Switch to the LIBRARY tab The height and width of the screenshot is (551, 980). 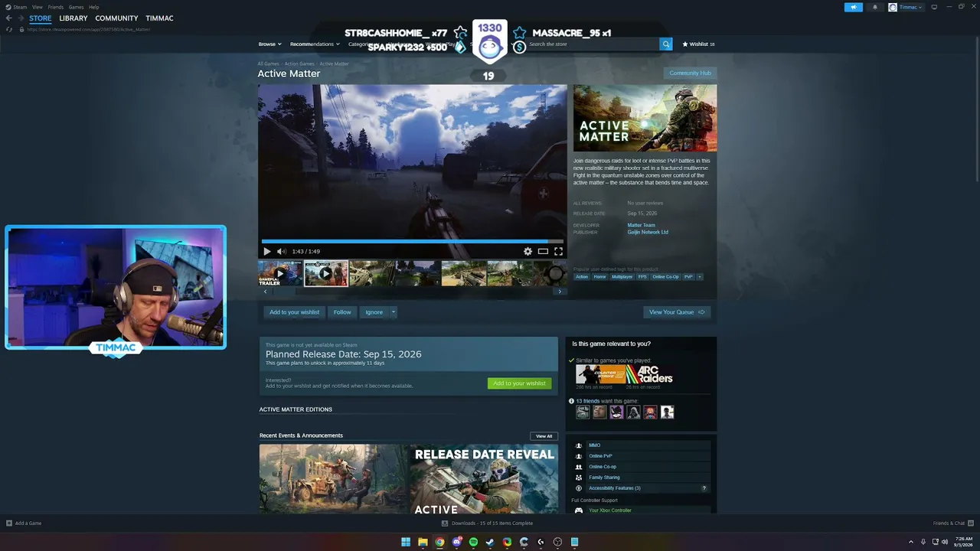coord(73,18)
